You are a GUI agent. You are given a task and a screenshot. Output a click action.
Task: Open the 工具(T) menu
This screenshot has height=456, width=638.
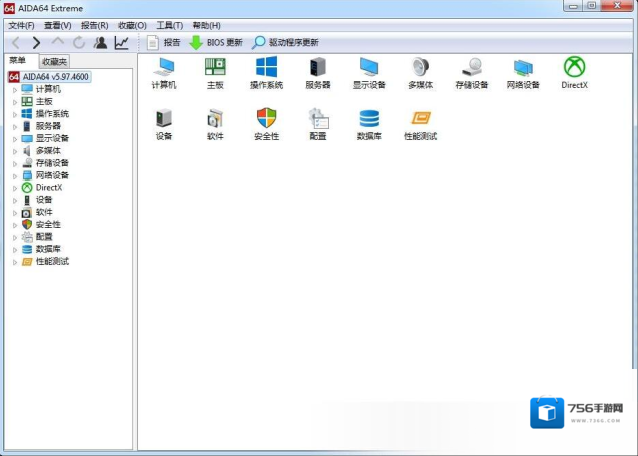170,25
